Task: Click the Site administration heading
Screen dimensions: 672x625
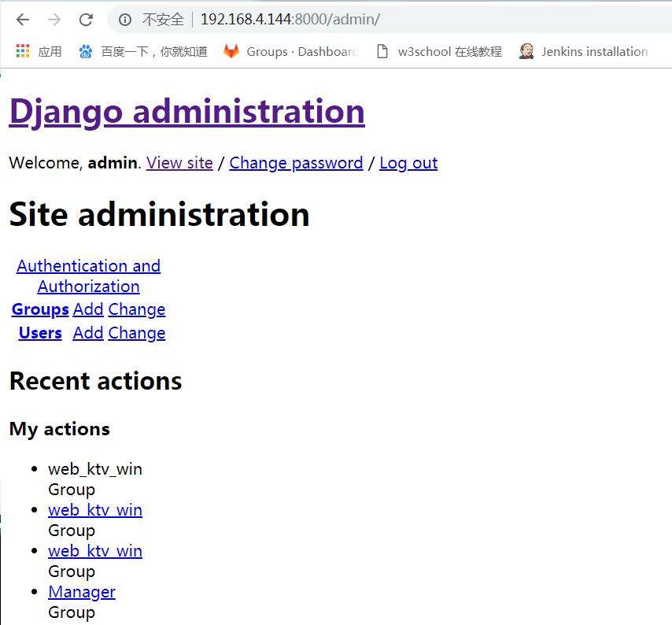Action: pos(160,214)
